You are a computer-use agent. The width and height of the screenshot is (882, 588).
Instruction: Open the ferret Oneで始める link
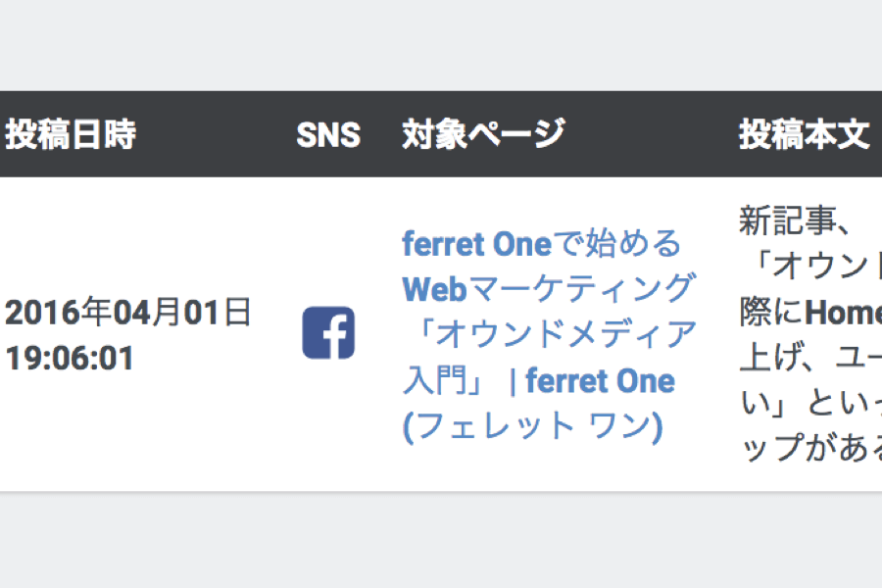(542, 244)
